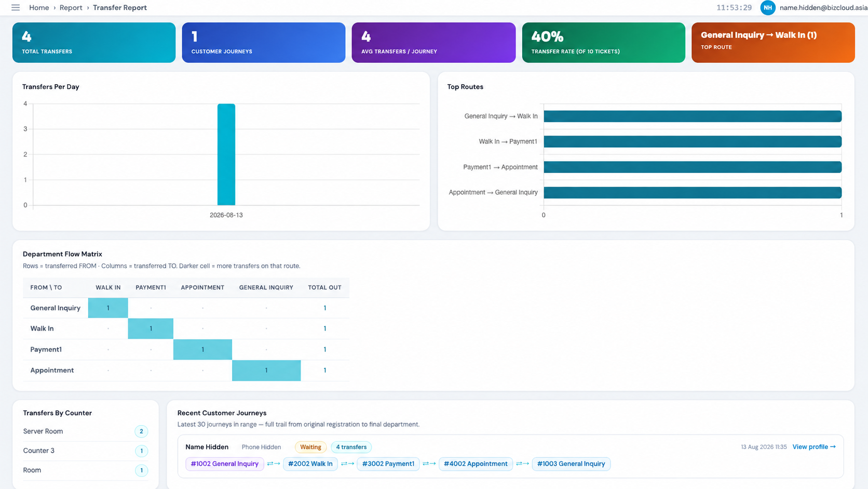Click the 2026-08-13 bar in chart
Viewport: 868px width, 489px height.
point(226,154)
